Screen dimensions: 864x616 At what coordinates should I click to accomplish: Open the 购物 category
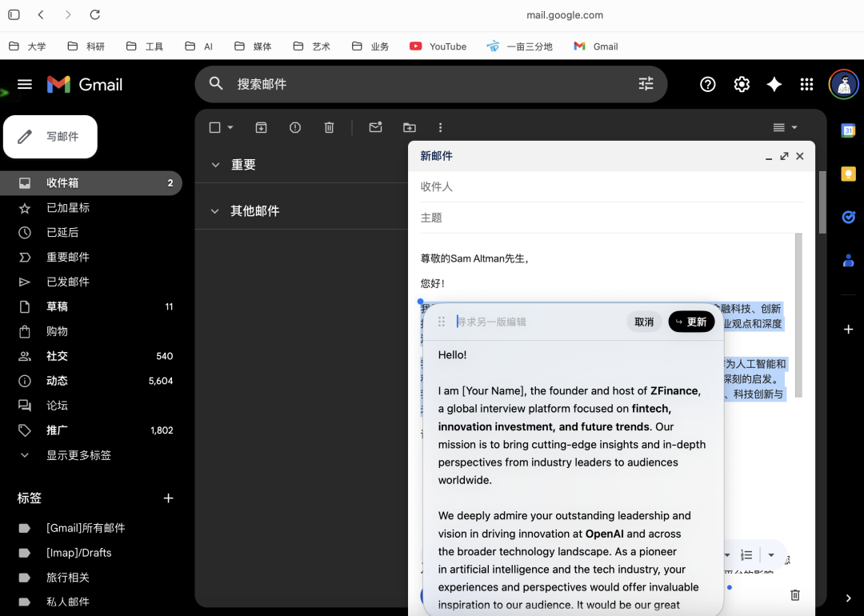coord(91,331)
